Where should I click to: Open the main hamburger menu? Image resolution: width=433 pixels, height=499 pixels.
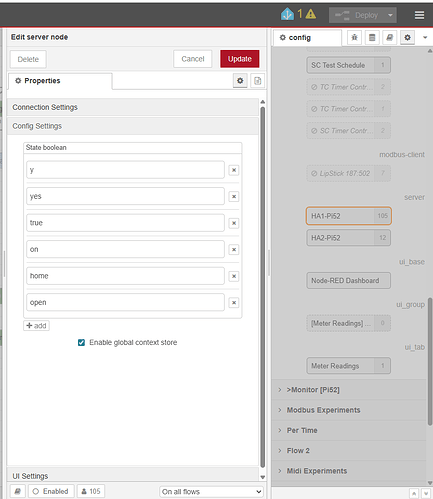419,15
